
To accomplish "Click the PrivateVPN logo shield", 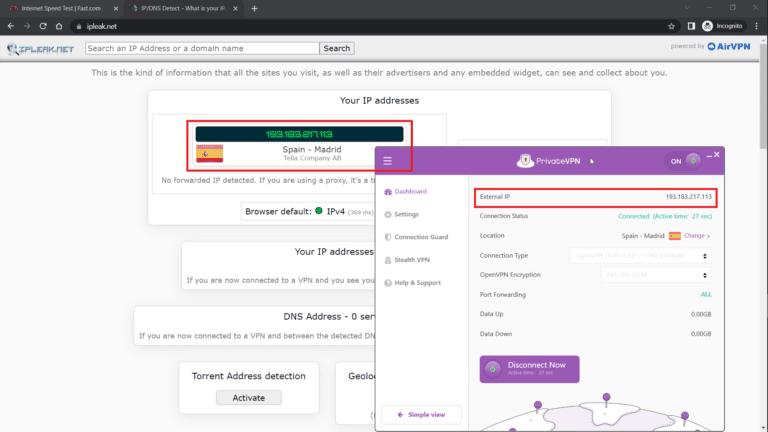I will [525, 161].
